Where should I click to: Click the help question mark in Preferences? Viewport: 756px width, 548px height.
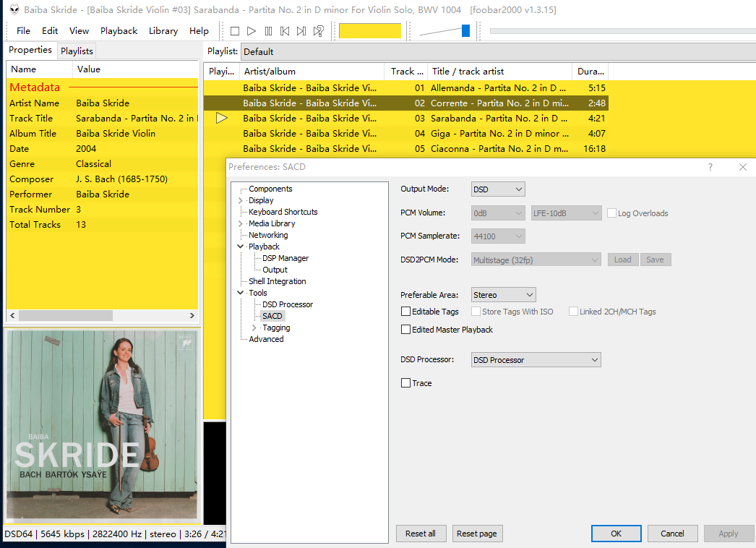[x=710, y=167]
